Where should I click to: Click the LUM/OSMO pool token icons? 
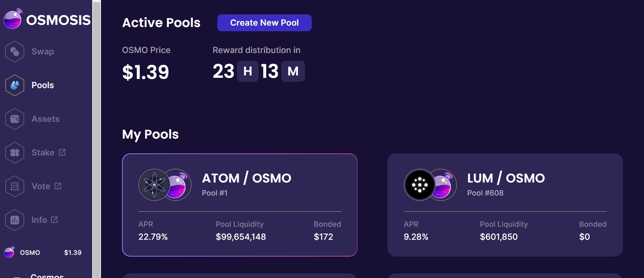coord(430,185)
